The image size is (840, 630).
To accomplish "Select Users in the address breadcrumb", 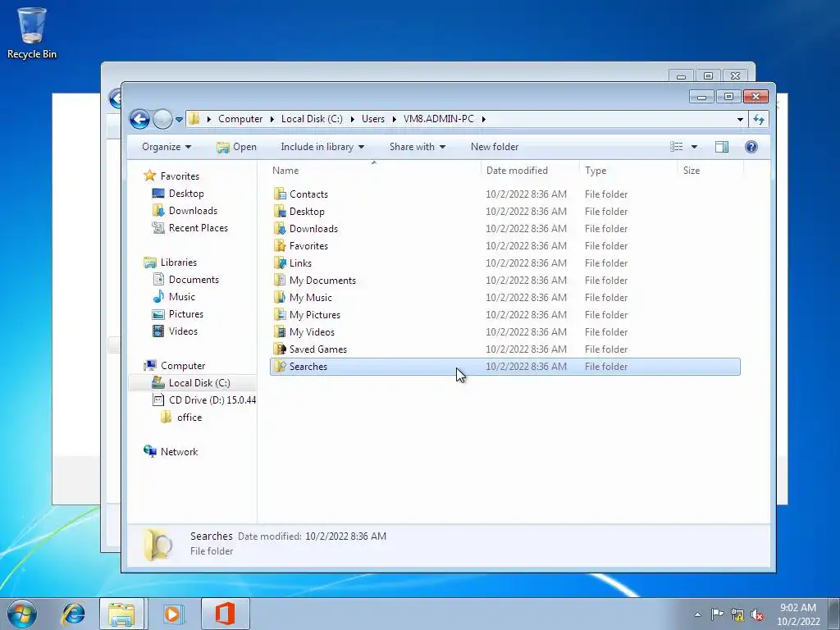I will tap(373, 119).
